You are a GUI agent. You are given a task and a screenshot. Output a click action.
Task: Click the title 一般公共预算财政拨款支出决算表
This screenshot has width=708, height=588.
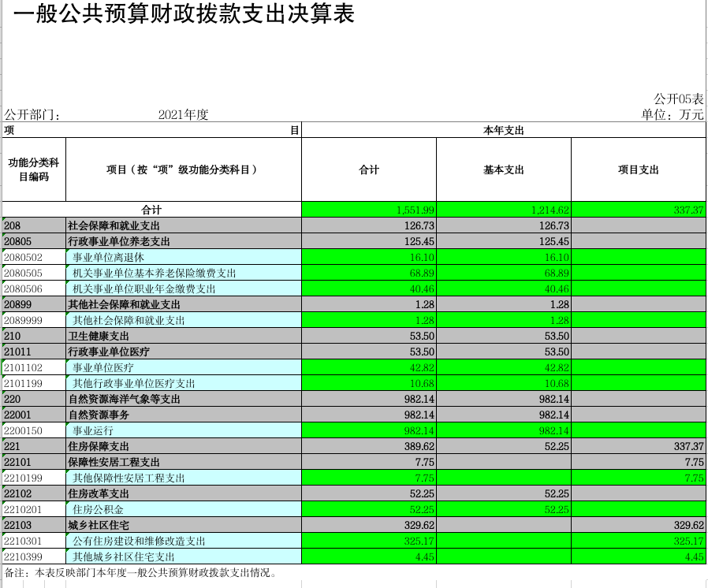coord(184,13)
